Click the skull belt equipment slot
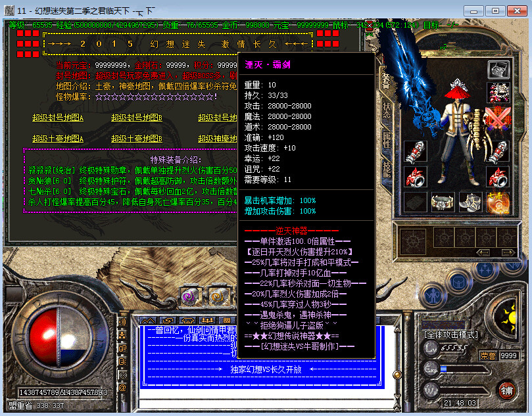532x416 pixels. pyautogui.click(x=443, y=202)
